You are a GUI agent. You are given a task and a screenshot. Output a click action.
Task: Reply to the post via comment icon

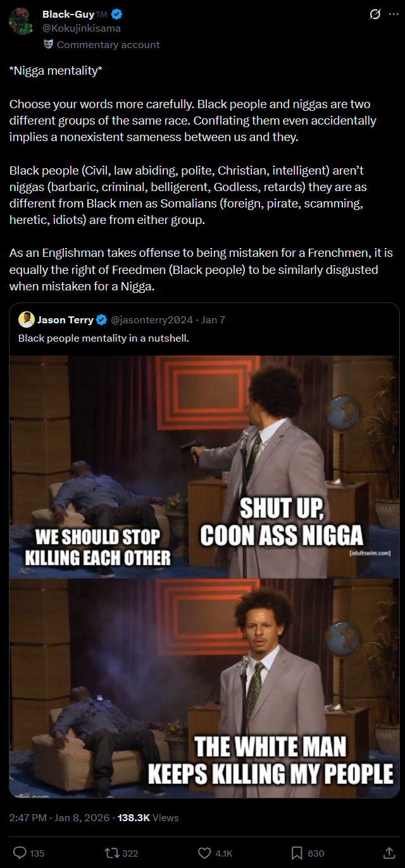(20, 853)
